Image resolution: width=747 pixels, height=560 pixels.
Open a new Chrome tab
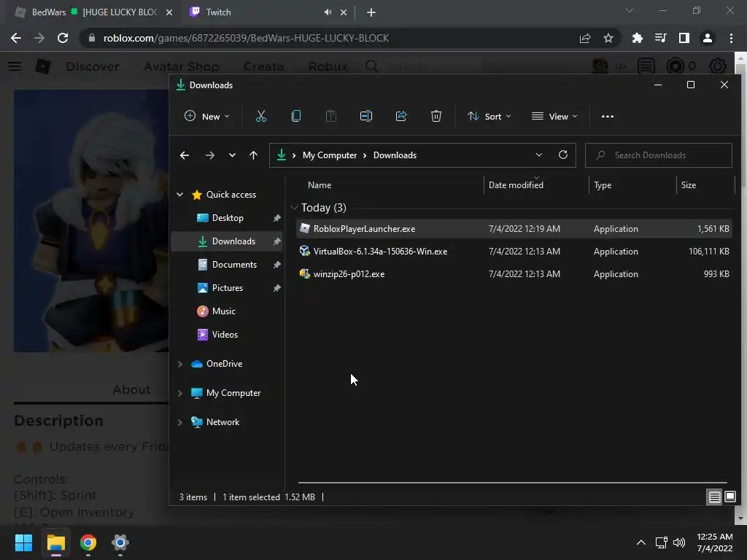click(371, 12)
